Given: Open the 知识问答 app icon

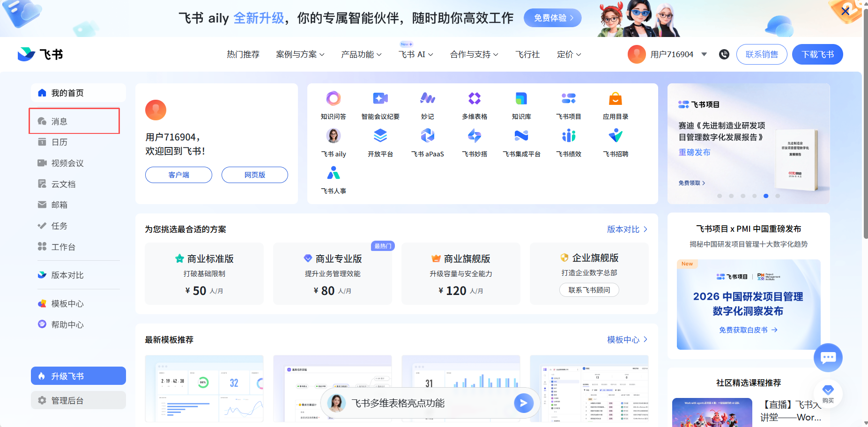Looking at the screenshot, I should pyautogui.click(x=334, y=99).
